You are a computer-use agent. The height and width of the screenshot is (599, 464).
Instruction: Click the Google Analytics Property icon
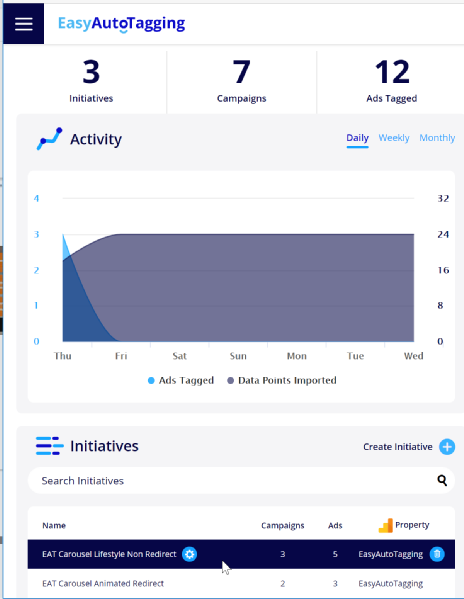(386, 526)
